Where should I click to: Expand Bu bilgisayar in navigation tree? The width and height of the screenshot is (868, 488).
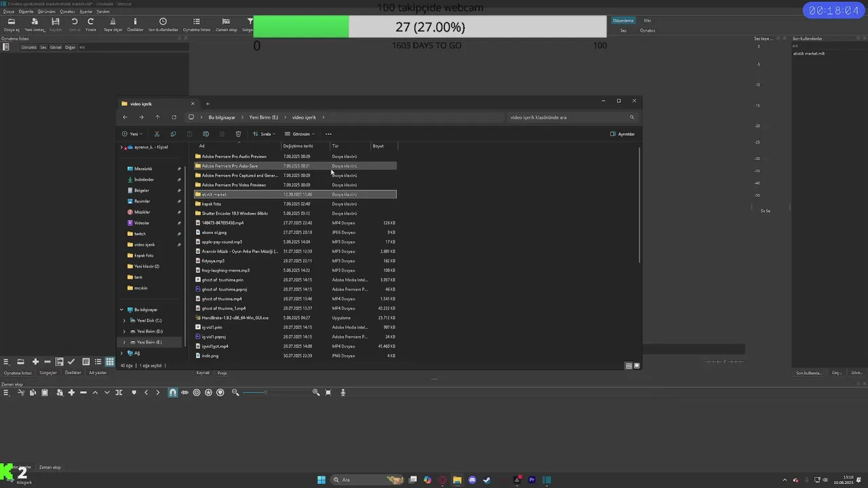pyautogui.click(x=122, y=310)
